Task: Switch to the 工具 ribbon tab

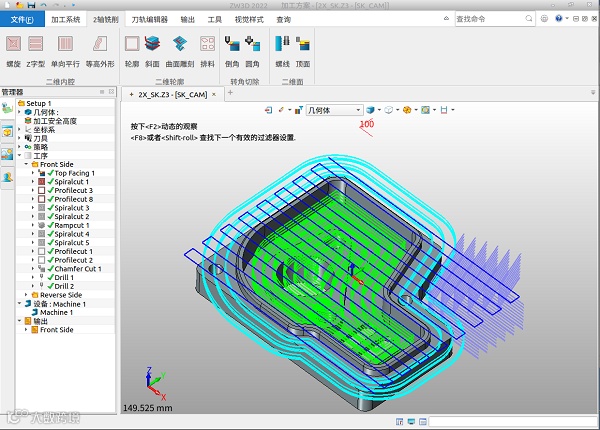Action: tap(214, 20)
